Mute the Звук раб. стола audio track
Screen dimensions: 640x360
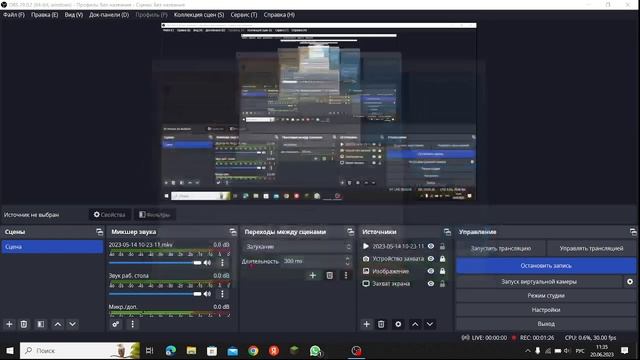pos(208,294)
